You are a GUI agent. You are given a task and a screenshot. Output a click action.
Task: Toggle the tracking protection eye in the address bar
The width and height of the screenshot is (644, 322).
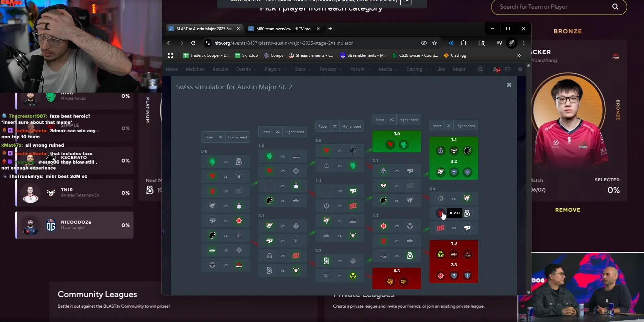pyautogui.click(x=424, y=43)
